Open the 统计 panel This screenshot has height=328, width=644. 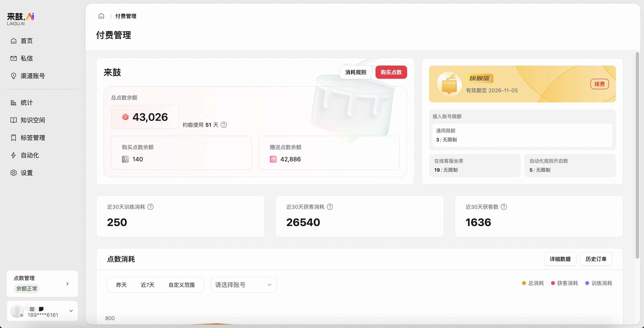point(26,102)
